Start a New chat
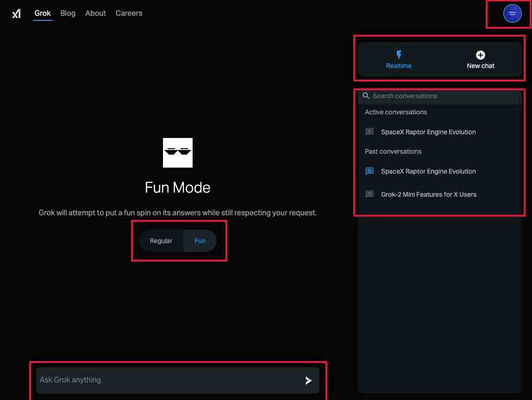The height and width of the screenshot is (400, 532). pos(480,60)
